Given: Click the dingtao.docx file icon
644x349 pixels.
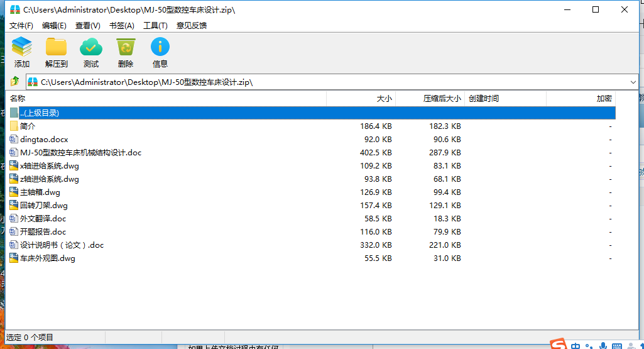Looking at the screenshot, I should point(14,140).
